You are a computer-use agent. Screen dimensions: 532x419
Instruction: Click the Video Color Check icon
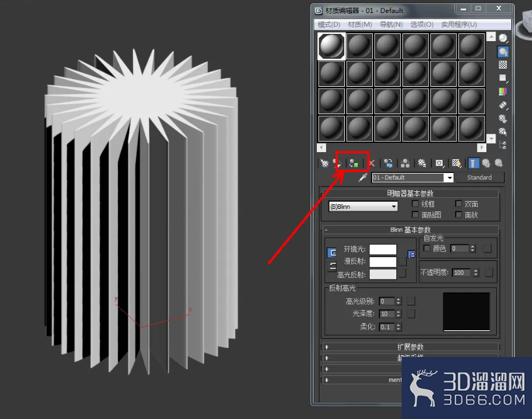(503, 91)
